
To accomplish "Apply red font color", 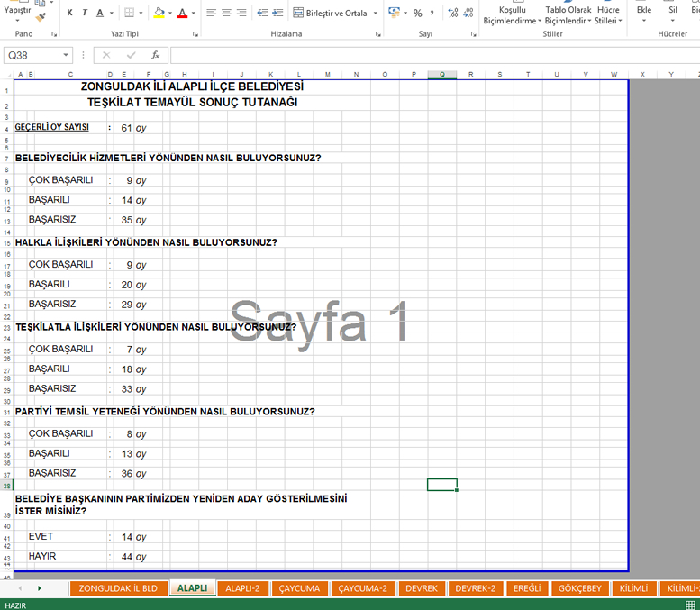I will click(x=182, y=13).
